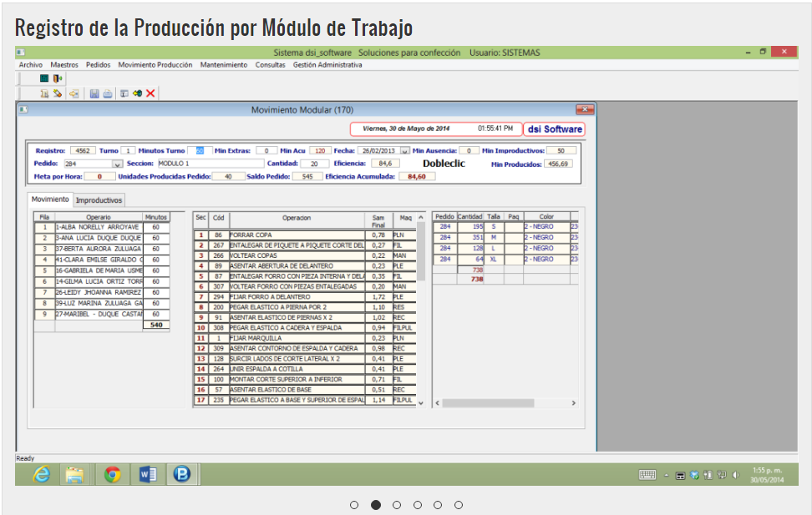This screenshot has width=812, height=515.
Task: Click the exit door icon in top toolbar
Action: pos(58,78)
